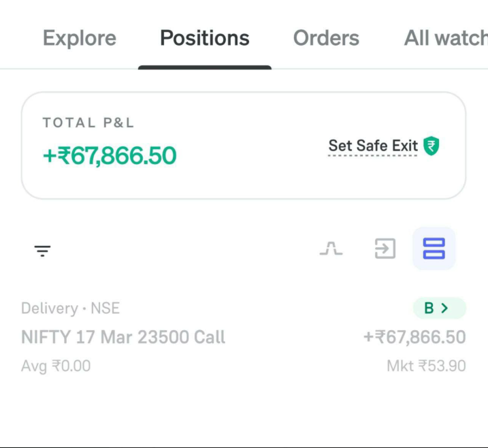Open the NIFTY 17 Mar 23500 Call position
Screen dimensions: 488x448
[x=123, y=337]
